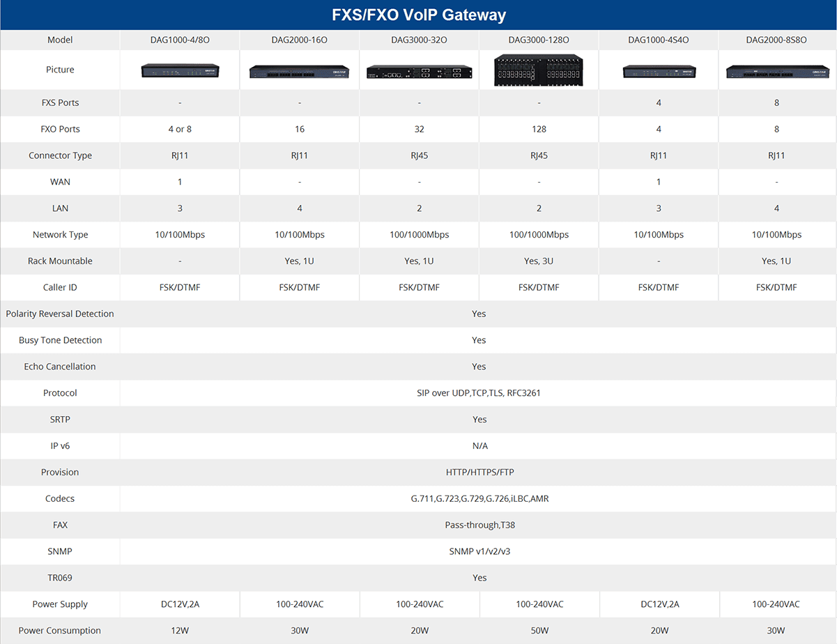Click the DAG2000-8S8O product picture

tap(776, 71)
